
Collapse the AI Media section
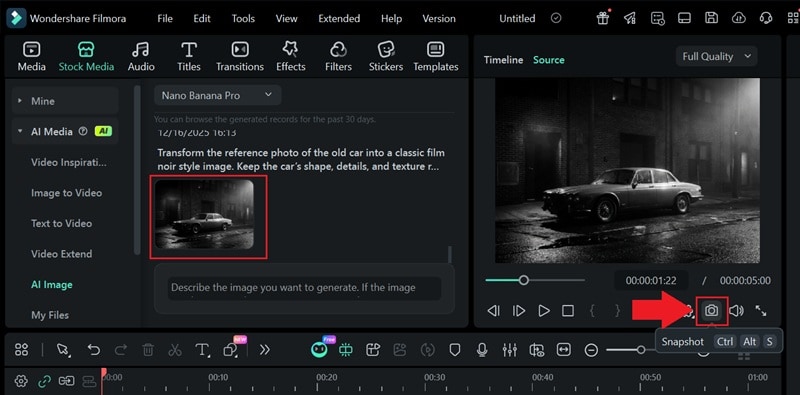(x=20, y=131)
